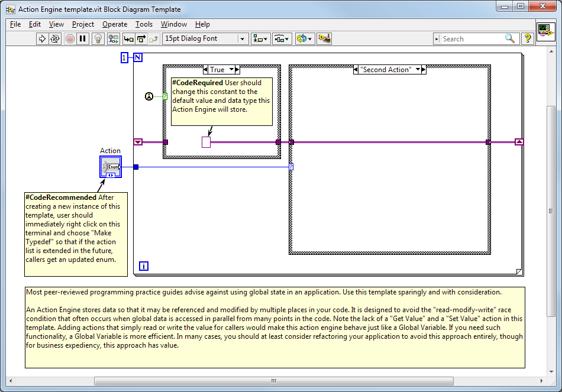Screen dimensions: 562x392
Task: Click the For Loop N count terminal
Action: 138,57
